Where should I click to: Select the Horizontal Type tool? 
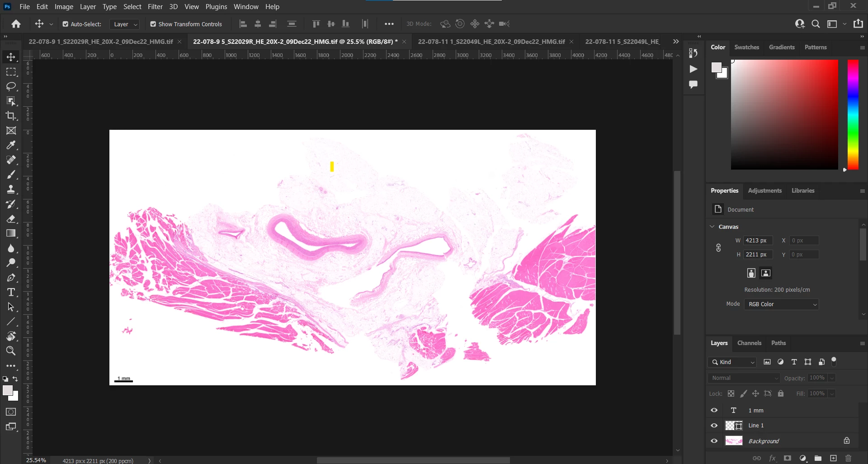[11, 292]
